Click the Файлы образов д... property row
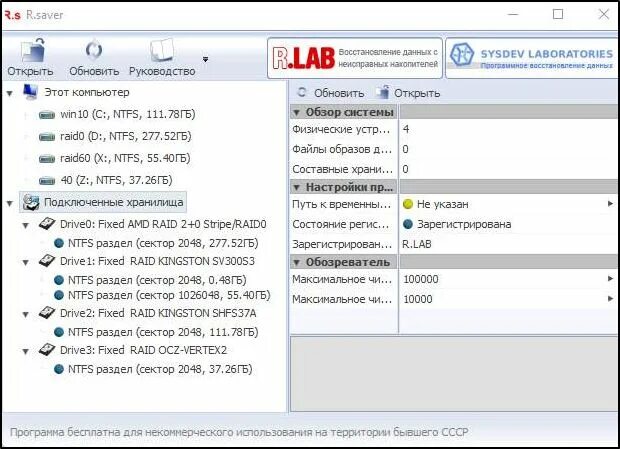This screenshot has width=620, height=449. [x=454, y=149]
